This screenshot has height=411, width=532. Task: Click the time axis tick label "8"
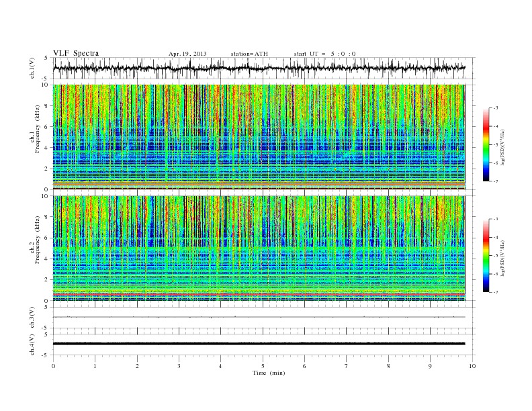pyautogui.click(x=388, y=366)
